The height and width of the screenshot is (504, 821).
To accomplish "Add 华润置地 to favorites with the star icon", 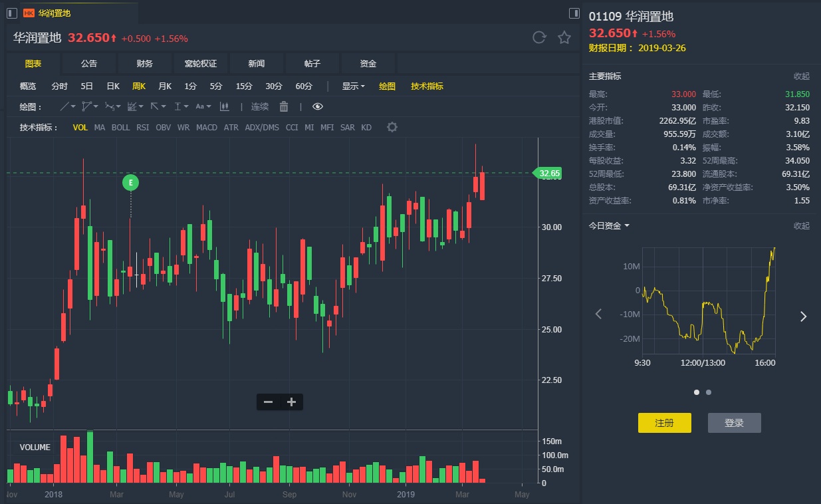I will point(564,38).
